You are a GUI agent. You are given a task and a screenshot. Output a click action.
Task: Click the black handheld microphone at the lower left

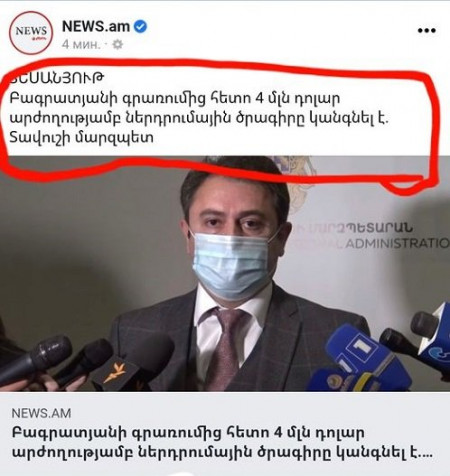pyautogui.click(x=35, y=360)
